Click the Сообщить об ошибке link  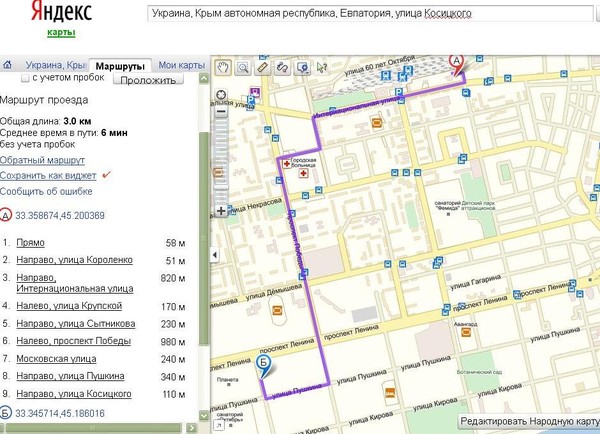[x=46, y=191]
